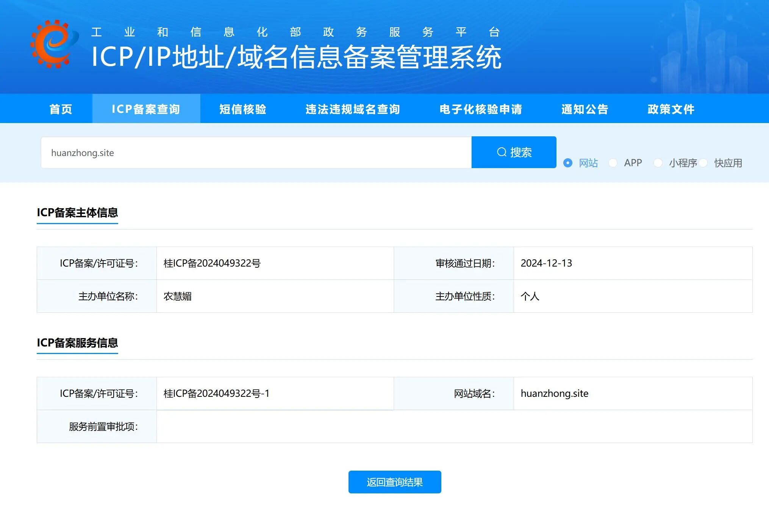Click the huanzhong.site domain value in table
This screenshot has height=532, width=769.
point(554,393)
